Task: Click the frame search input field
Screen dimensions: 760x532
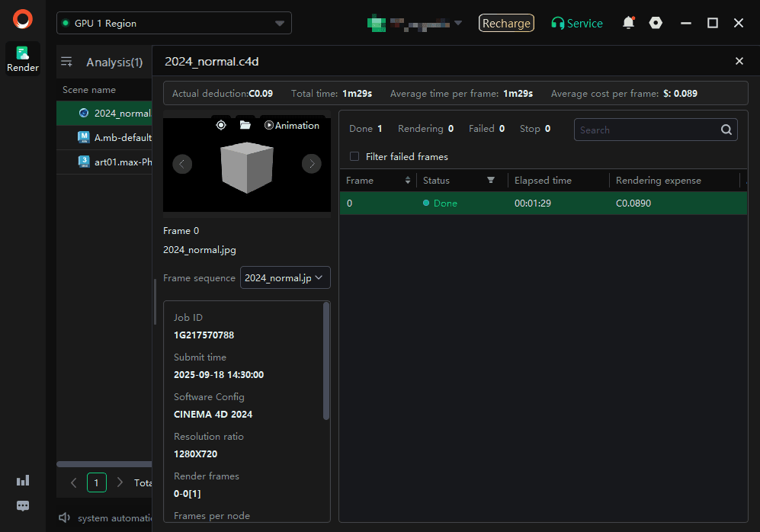Action: click(x=646, y=130)
